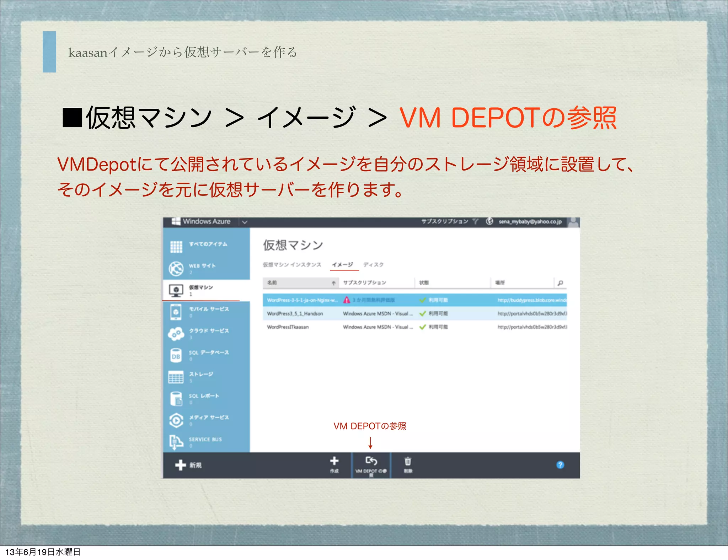Image resolution: width=728 pixels, height=560 pixels.
Task: Click warning icon in first row
Action: pos(347,300)
